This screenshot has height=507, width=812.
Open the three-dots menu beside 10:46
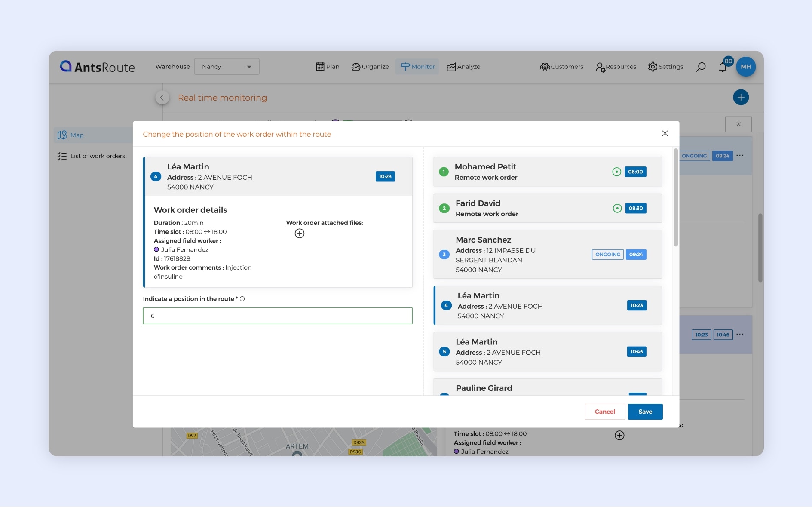point(740,334)
